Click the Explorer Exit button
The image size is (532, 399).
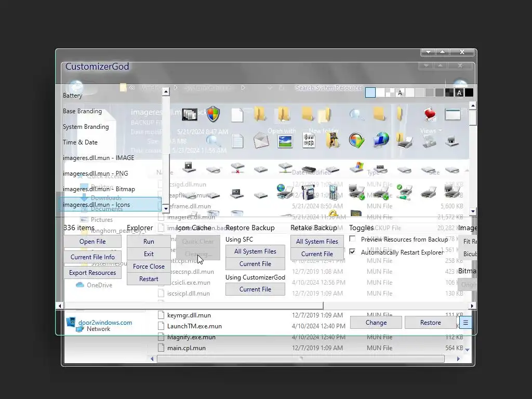pyautogui.click(x=149, y=254)
